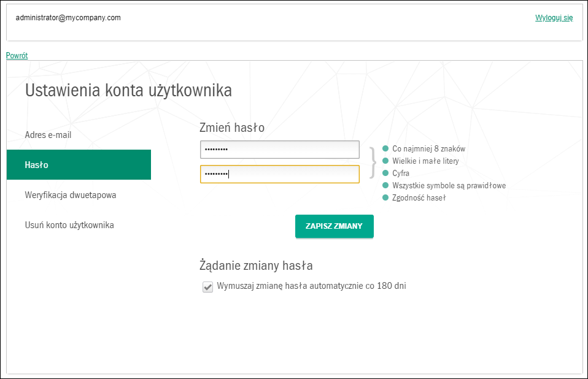Open Usuń konto użytkownika section
588x379 pixels.
pyautogui.click(x=69, y=225)
